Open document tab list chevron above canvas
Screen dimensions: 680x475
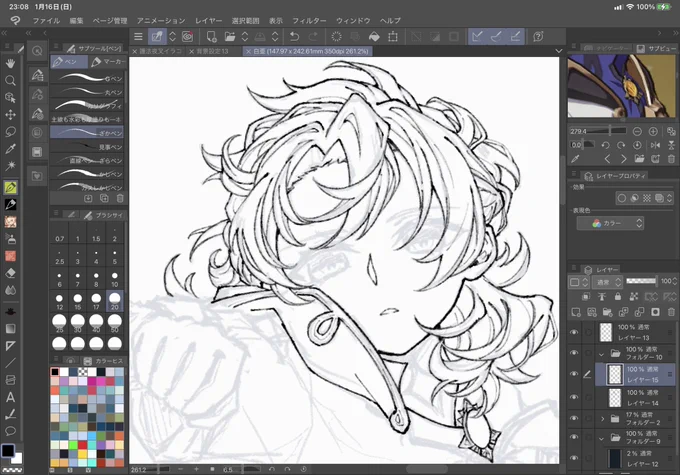pos(559,51)
